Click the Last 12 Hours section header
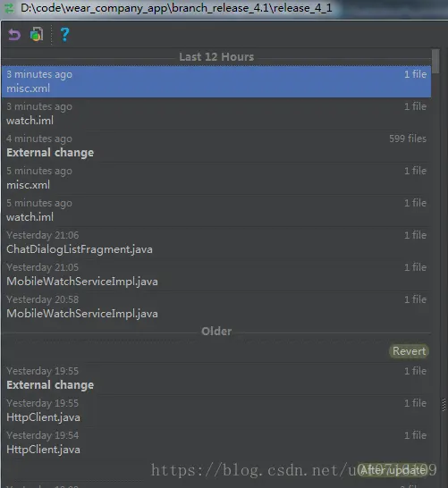The width and height of the screenshot is (448, 488). 216,57
